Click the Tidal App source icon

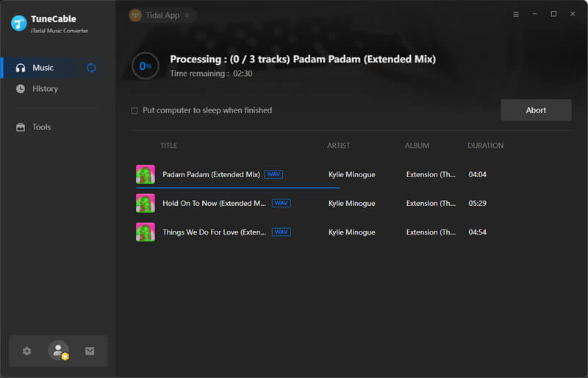(x=135, y=15)
